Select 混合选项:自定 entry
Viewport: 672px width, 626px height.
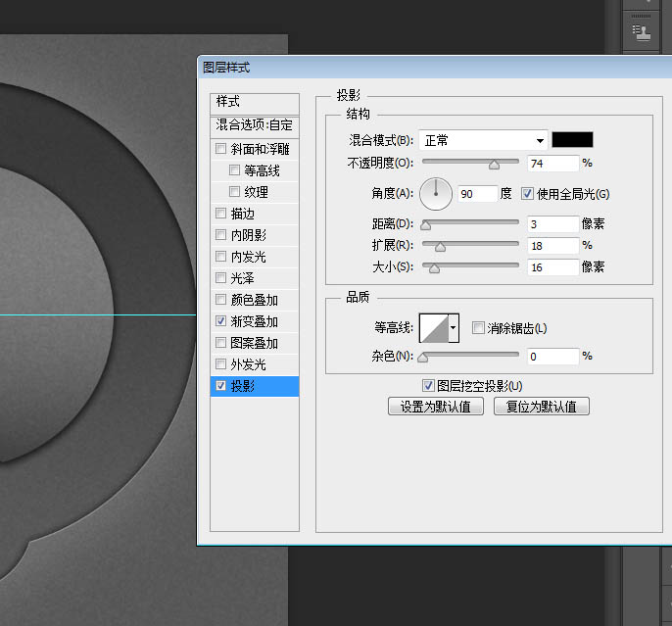[x=255, y=125]
